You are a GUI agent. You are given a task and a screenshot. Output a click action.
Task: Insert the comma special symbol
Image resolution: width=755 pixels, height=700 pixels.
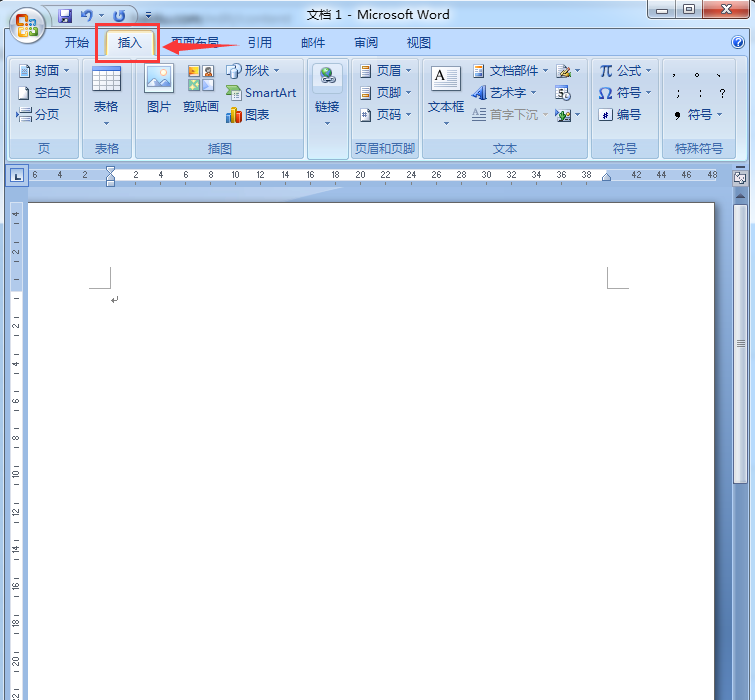(x=674, y=74)
